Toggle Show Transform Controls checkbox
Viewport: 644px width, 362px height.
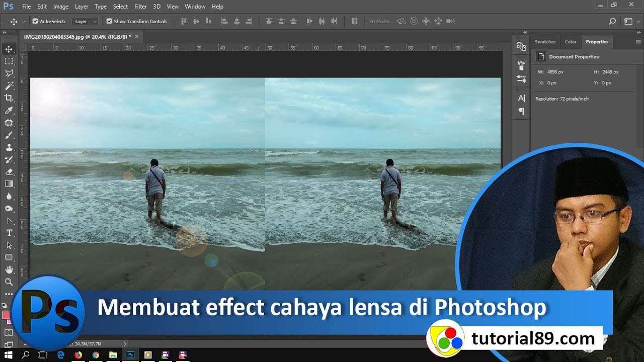pyautogui.click(x=109, y=21)
